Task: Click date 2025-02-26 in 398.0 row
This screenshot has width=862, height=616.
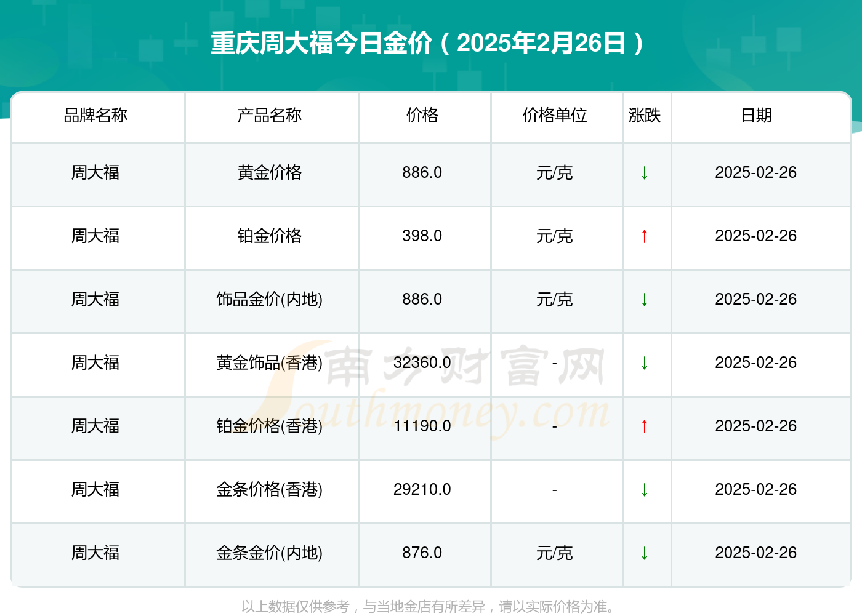Action: click(x=756, y=236)
